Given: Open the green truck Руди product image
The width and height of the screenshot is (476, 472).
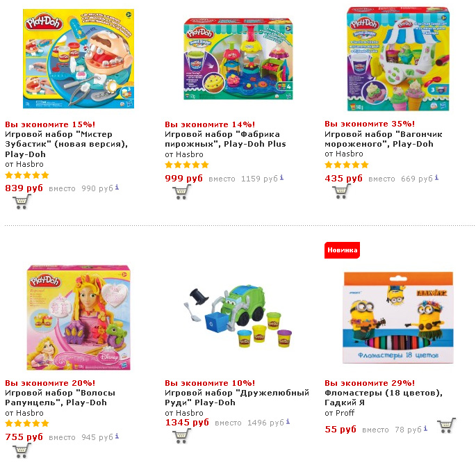Looking at the screenshot, I should tap(238, 316).
